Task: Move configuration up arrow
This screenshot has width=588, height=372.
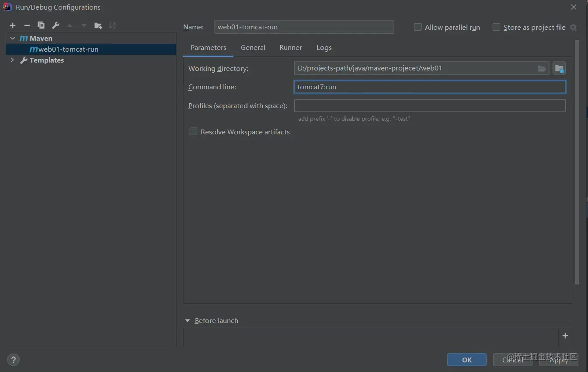Action: pyautogui.click(x=70, y=25)
